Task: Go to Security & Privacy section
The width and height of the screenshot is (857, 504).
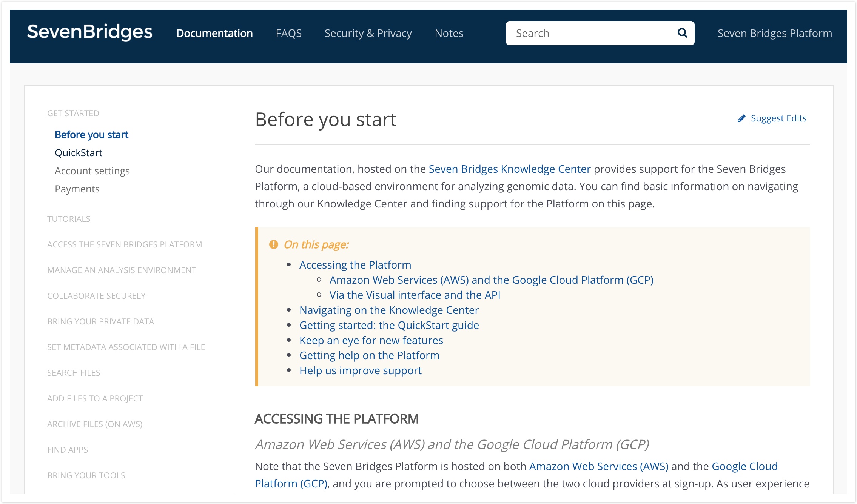Action: tap(368, 33)
